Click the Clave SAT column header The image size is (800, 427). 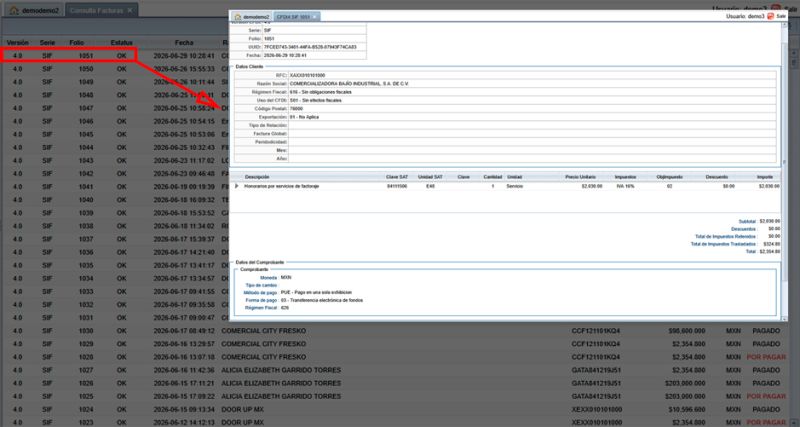tap(397, 177)
